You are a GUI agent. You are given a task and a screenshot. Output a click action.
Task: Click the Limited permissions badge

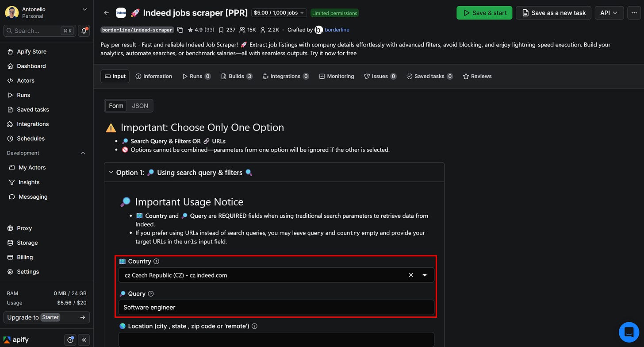coord(334,13)
